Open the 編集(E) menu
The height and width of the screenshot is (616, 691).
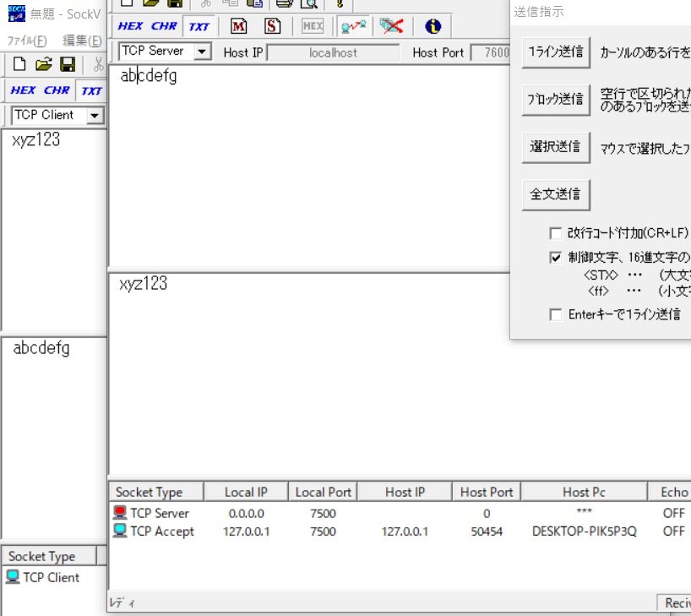point(82,41)
